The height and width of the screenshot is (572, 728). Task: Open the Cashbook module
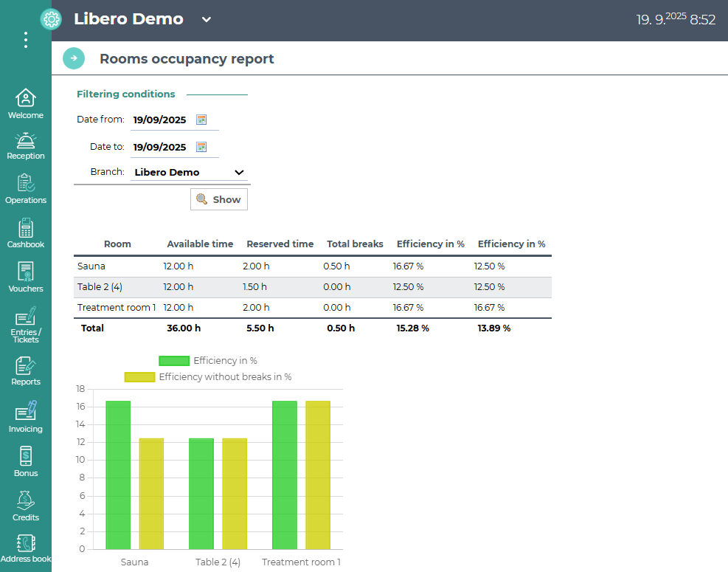coord(26,233)
